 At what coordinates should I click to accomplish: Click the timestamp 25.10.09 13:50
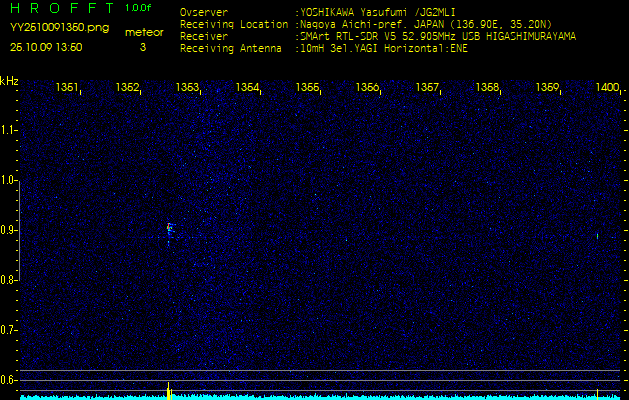[46, 47]
